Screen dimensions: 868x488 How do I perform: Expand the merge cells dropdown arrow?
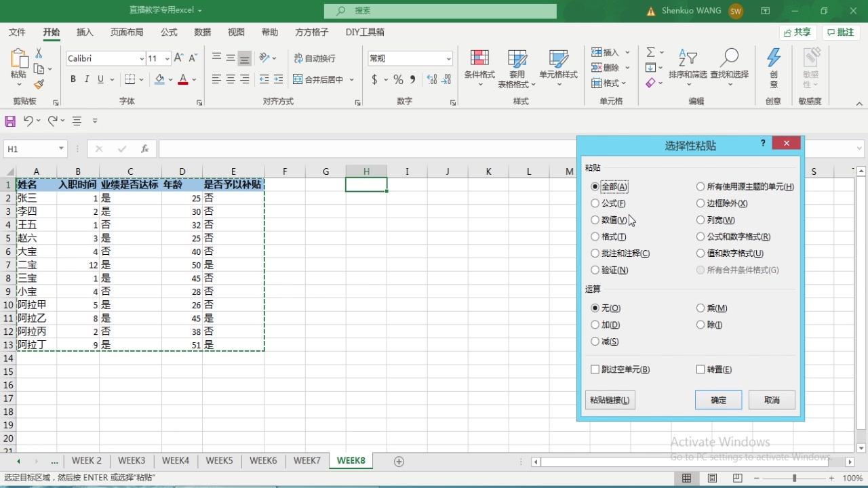351,79
